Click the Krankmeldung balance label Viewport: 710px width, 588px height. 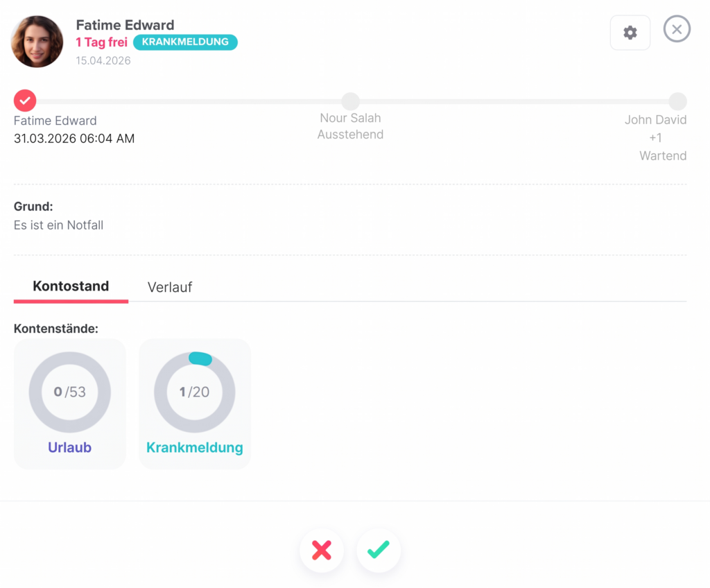tap(194, 448)
